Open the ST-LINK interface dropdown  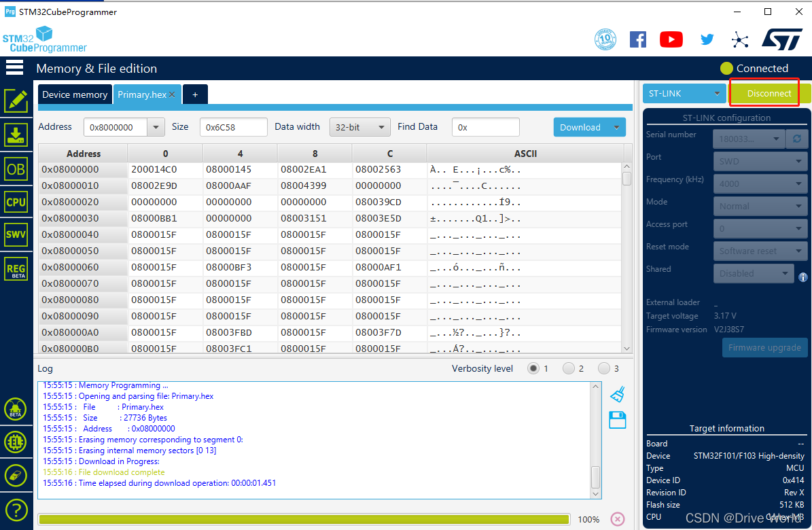coord(684,94)
